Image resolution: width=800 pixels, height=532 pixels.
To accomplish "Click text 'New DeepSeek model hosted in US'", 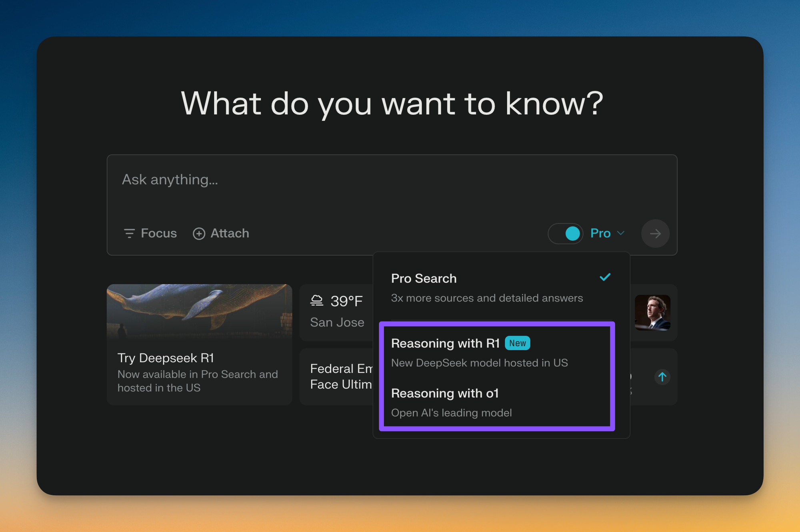I will pos(479,363).
